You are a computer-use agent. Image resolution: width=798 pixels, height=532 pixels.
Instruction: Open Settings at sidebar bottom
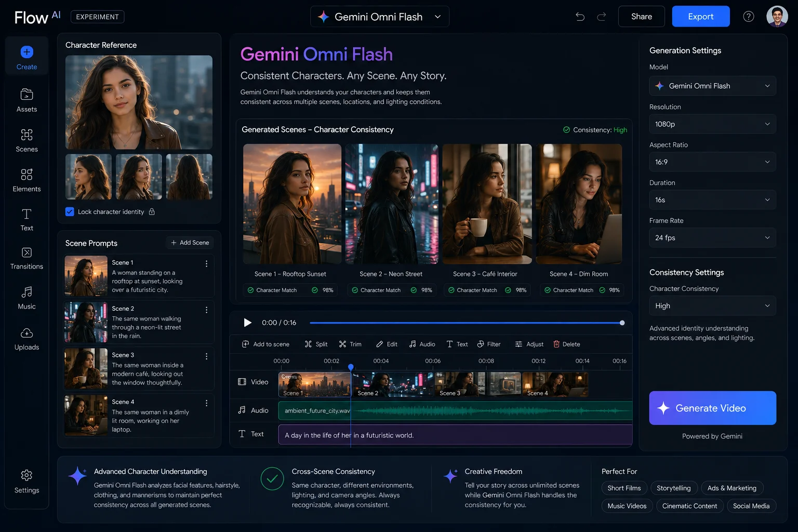coord(26,482)
